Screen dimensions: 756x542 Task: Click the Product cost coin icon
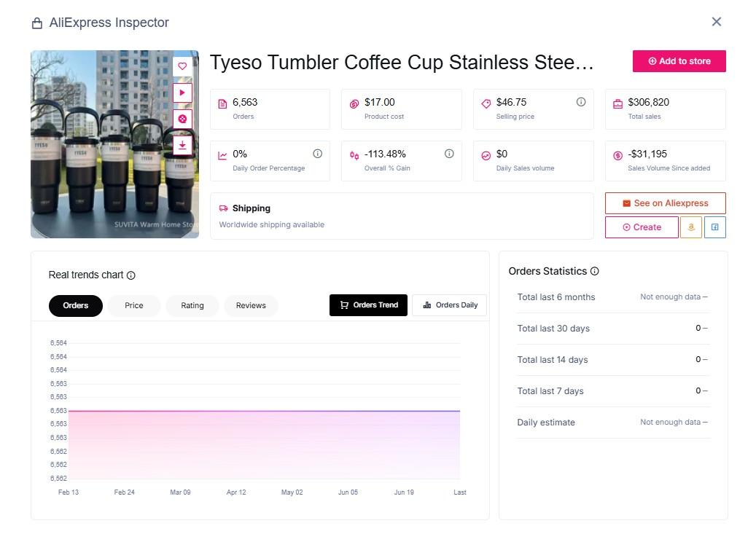[x=354, y=104]
